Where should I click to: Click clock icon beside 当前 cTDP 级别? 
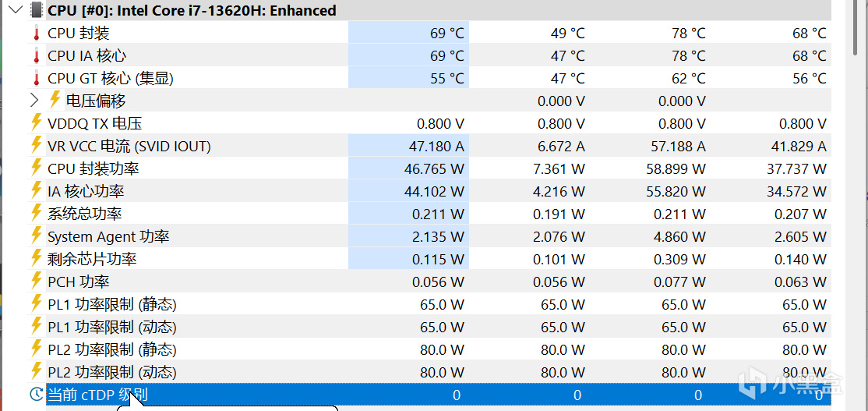click(37, 395)
